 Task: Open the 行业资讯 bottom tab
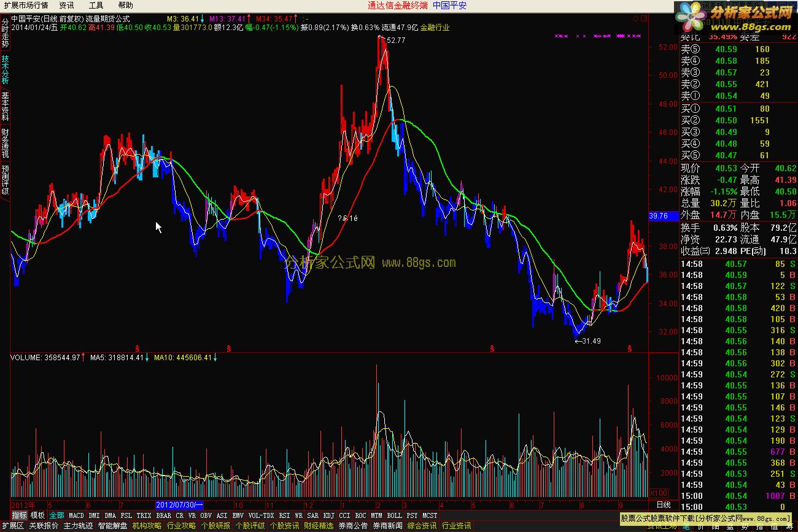coord(456,526)
